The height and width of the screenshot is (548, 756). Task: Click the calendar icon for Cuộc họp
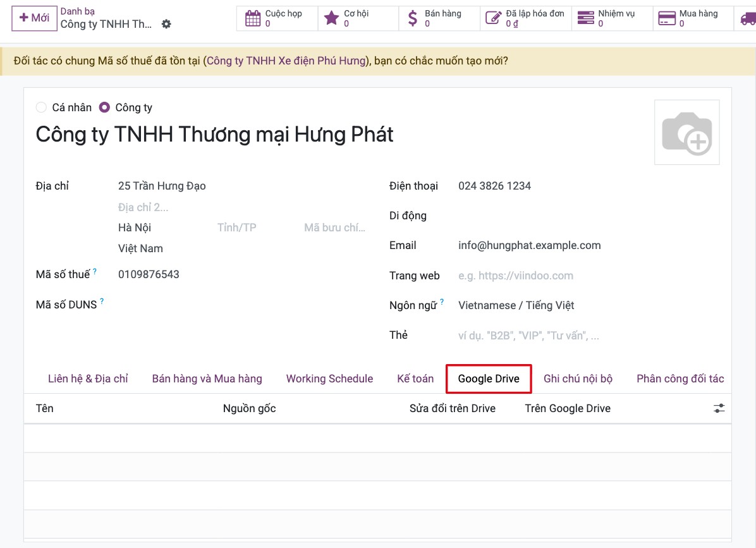[253, 18]
